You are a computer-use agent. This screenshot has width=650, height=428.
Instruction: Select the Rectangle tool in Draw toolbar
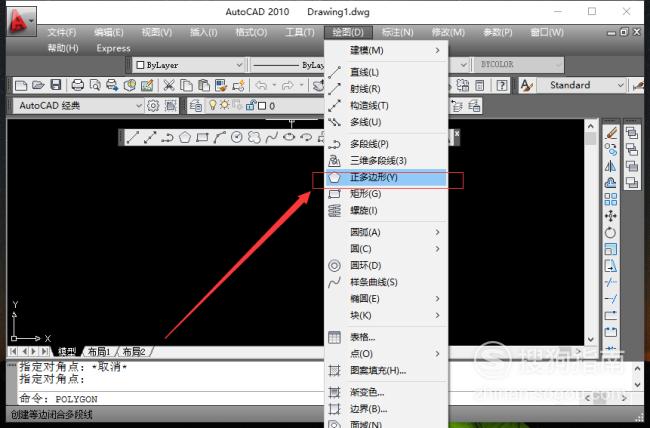(x=202, y=137)
